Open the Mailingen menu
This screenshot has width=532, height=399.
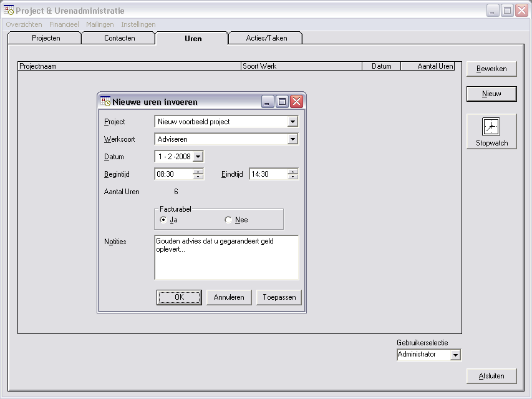click(100, 24)
